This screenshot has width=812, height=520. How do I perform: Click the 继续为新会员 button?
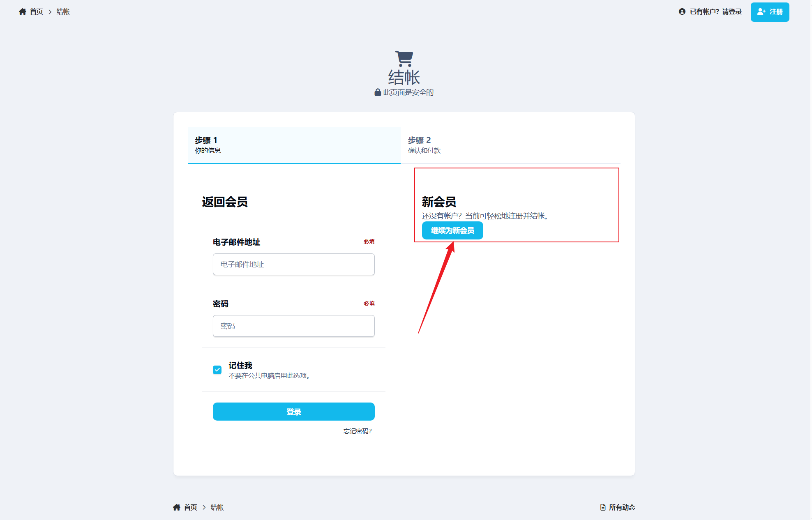452,230
